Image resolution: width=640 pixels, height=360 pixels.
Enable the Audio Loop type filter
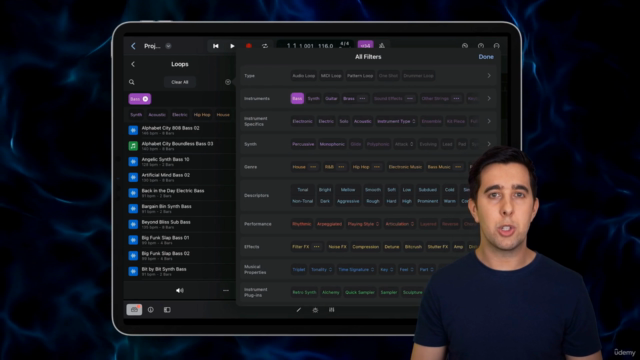click(x=304, y=76)
